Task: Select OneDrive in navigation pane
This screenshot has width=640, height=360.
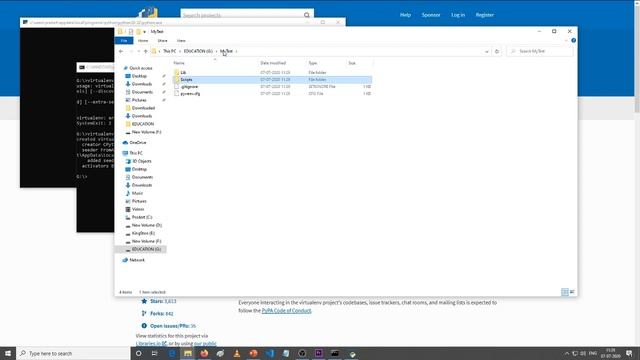Action: 138,142
